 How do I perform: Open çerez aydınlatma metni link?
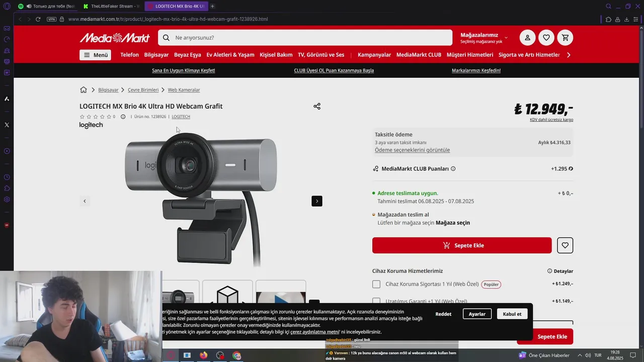tap(315, 332)
